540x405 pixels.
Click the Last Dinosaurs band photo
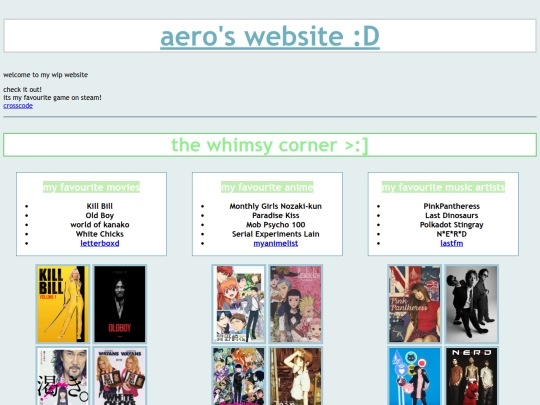(x=471, y=304)
